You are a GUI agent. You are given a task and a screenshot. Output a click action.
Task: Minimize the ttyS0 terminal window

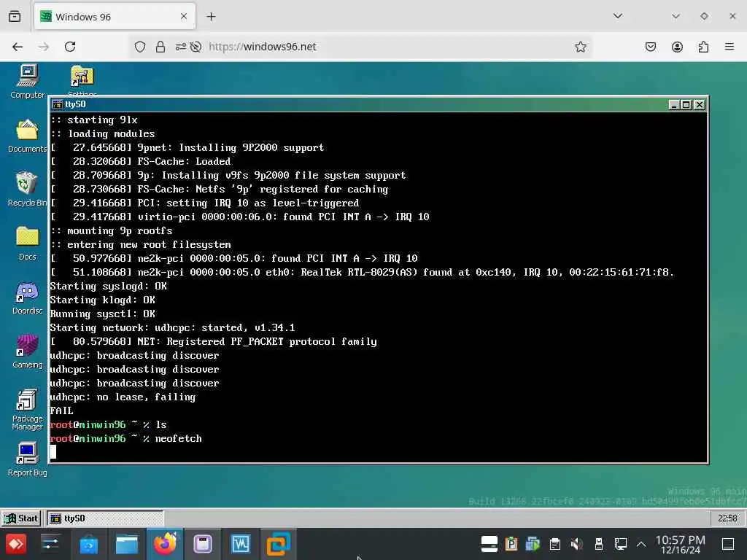coord(673,105)
